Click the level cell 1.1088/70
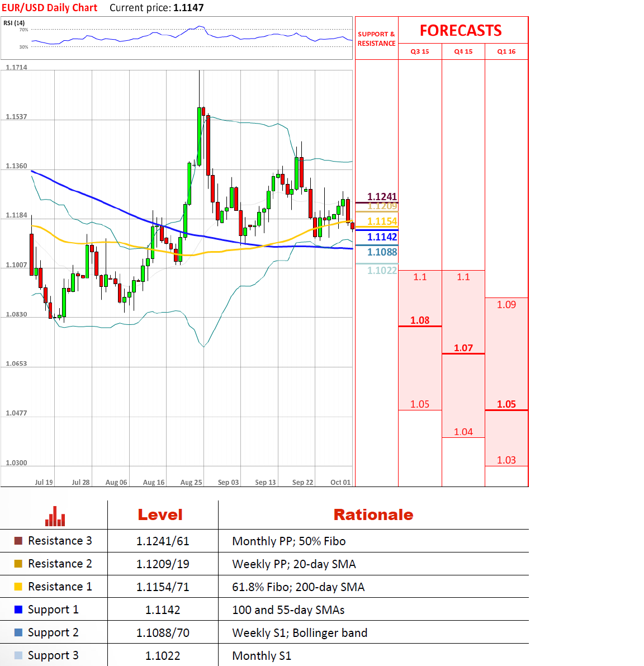The height and width of the screenshot is (666, 644). pos(163,633)
